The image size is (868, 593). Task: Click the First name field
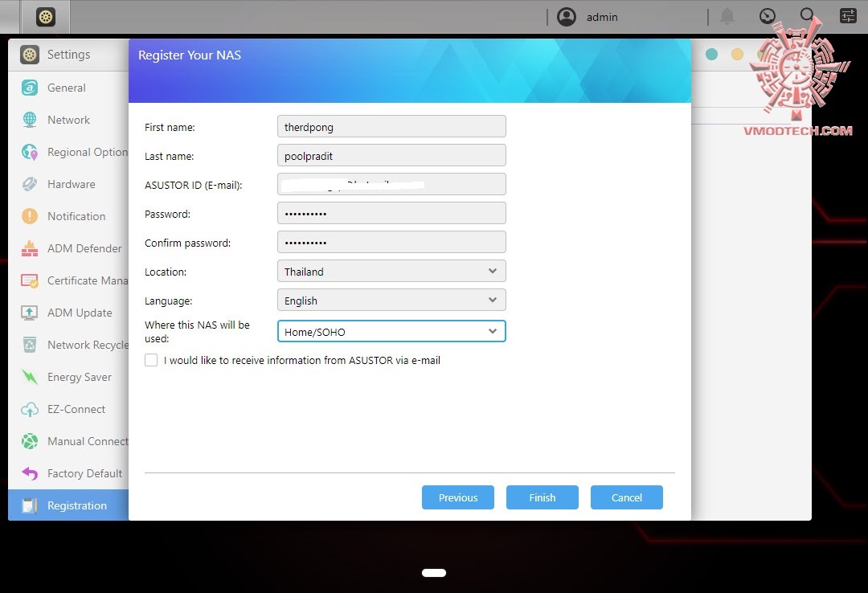[391, 126]
